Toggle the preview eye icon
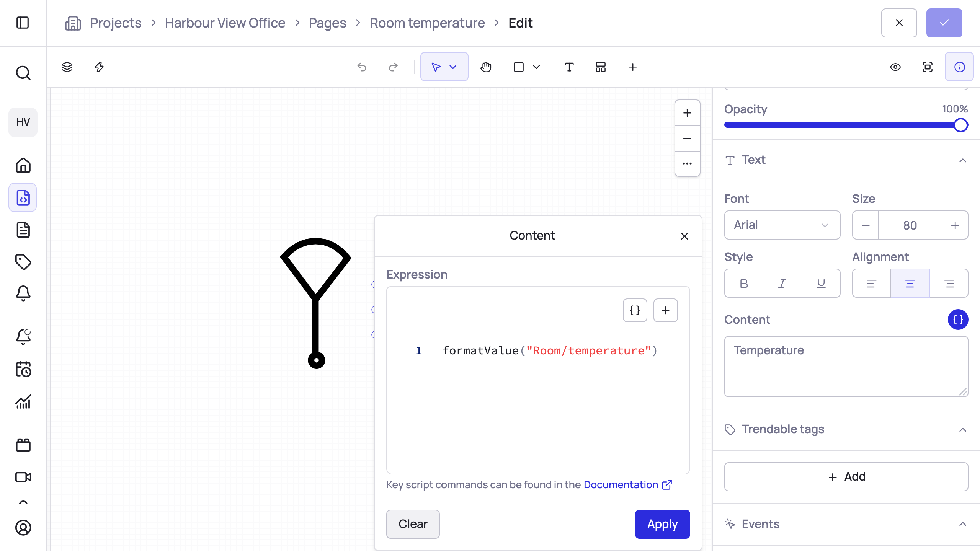Viewport: 980px width, 551px height. tap(895, 67)
